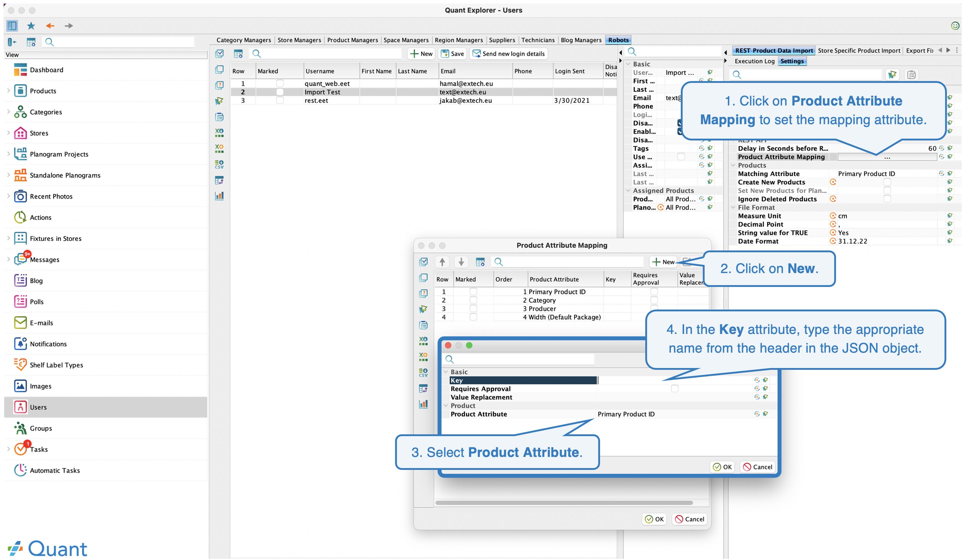965x560 pixels.
Task: Click Cancel in Product Attribute Mapping dialog
Action: point(690,519)
